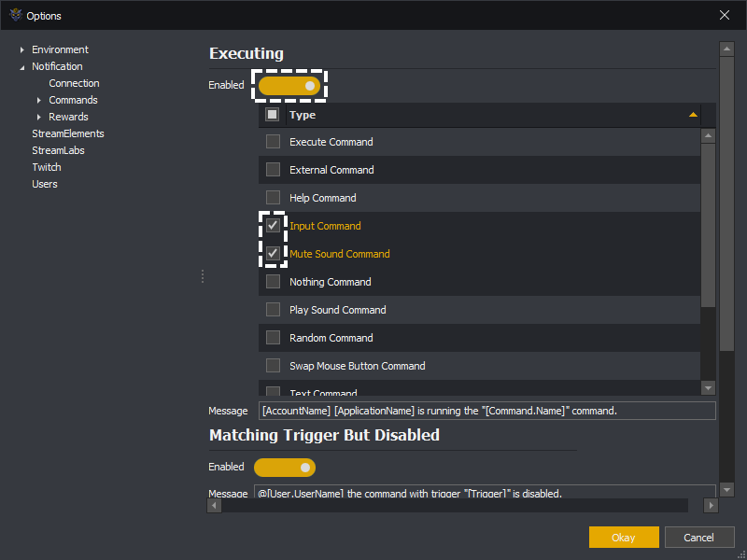Click main panel scroll up arrow
Image resolution: width=747 pixels, height=560 pixels.
coord(726,49)
